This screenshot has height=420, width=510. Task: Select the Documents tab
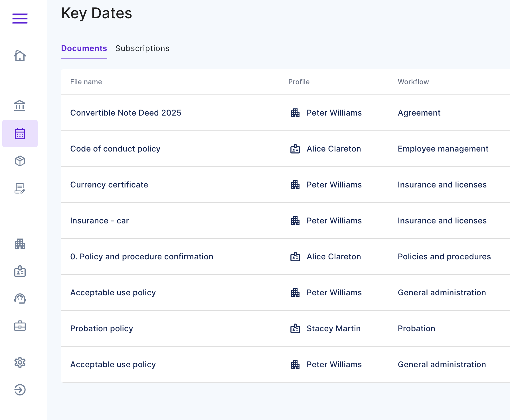(x=84, y=49)
